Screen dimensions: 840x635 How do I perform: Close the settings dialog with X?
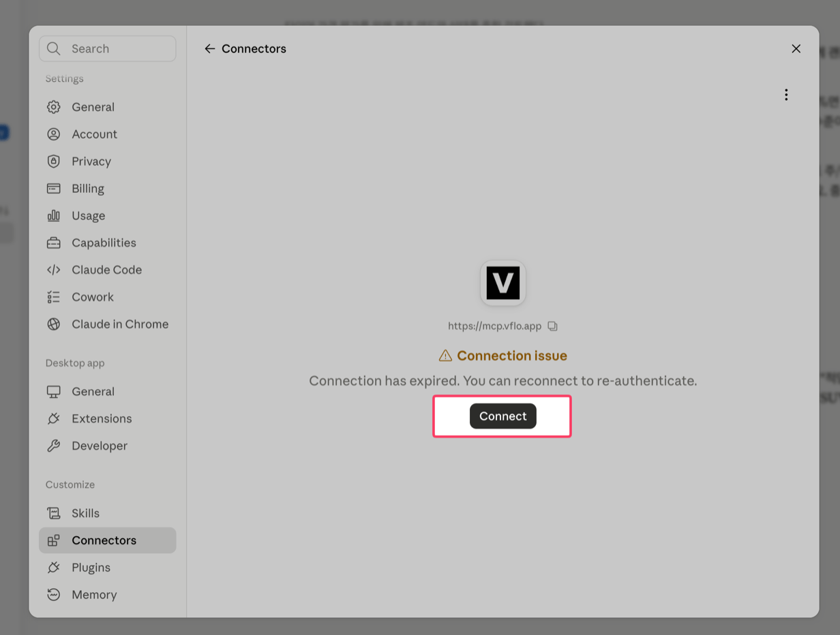796,49
